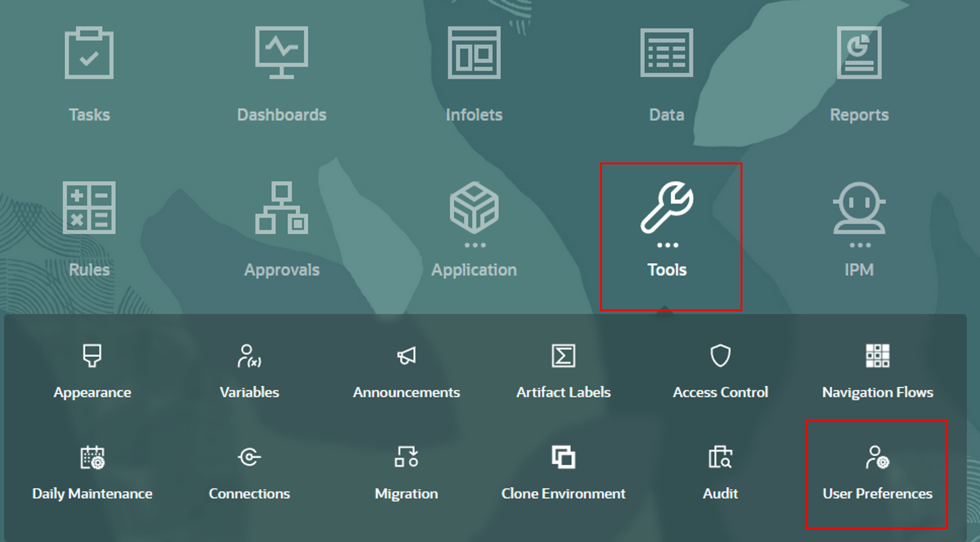Click the Connections link
This screenshot has width=980, height=542.
[249, 493]
